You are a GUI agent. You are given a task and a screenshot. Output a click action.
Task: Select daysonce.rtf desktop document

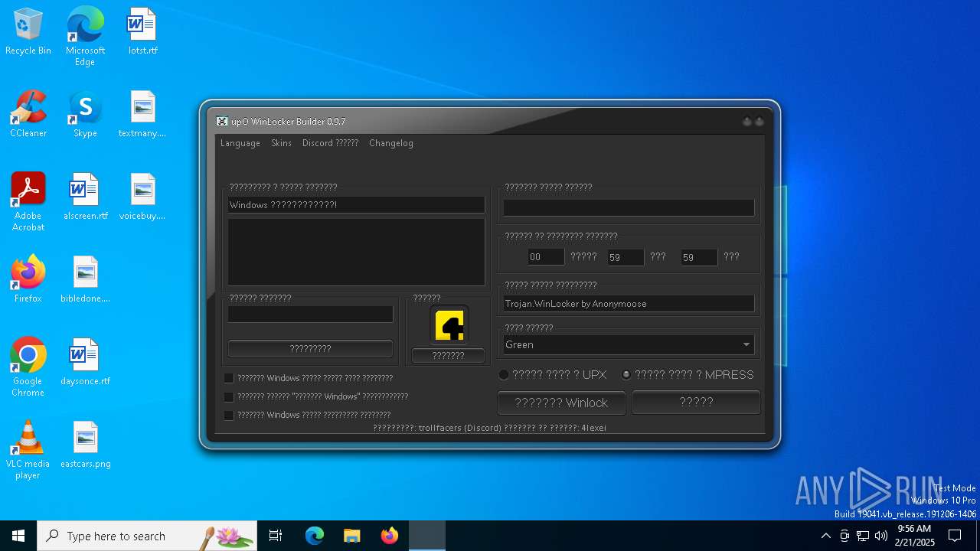85,362
